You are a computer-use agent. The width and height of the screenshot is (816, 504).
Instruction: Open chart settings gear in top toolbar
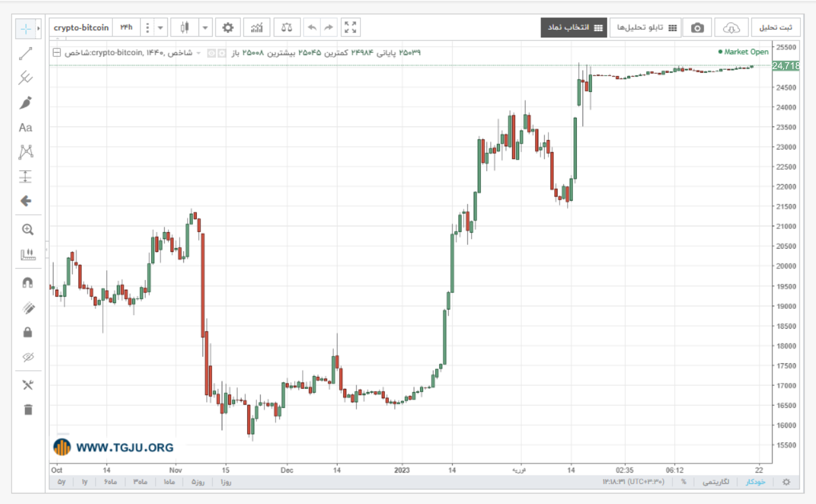228,28
